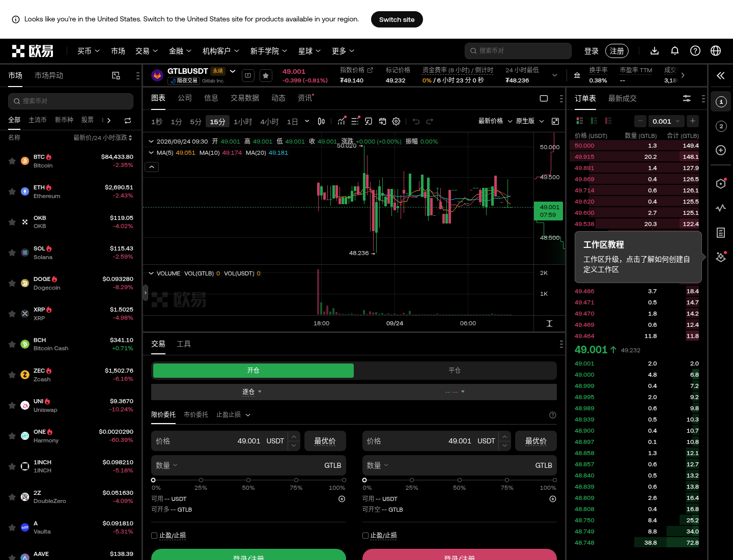Open the 交易 dropdown menu
Screen dimensions: 733x560
[x=147, y=51]
